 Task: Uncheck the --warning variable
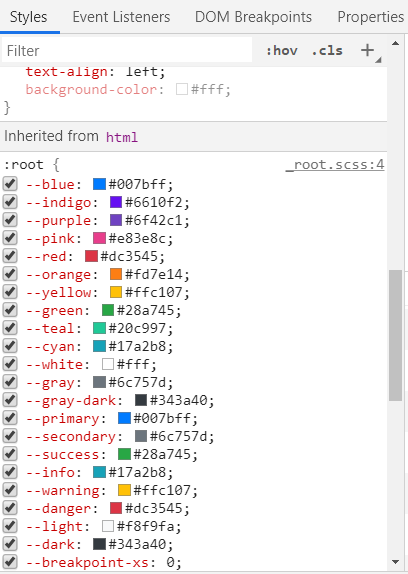pyautogui.click(x=10, y=490)
